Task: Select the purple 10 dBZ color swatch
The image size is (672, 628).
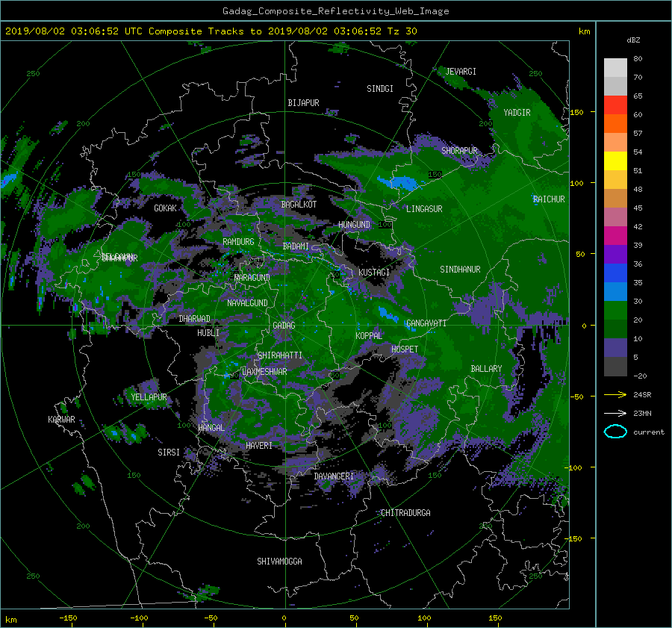Action: (x=615, y=347)
